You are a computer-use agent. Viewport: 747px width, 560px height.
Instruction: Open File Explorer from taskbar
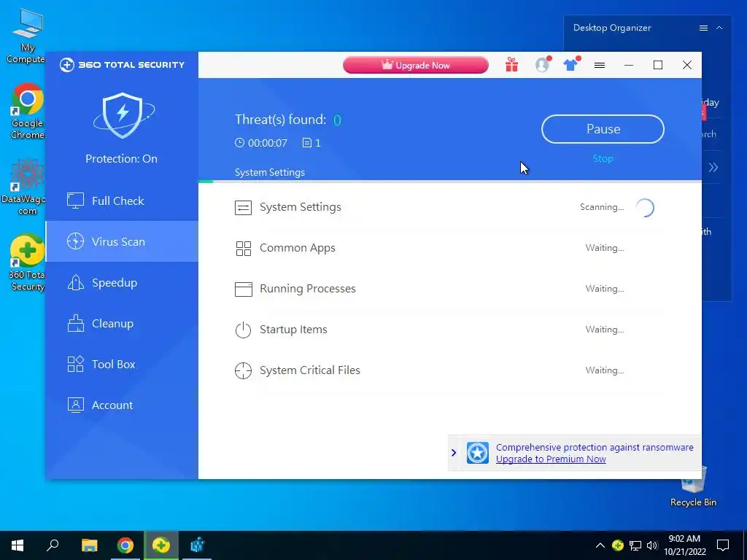[x=89, y=545]
